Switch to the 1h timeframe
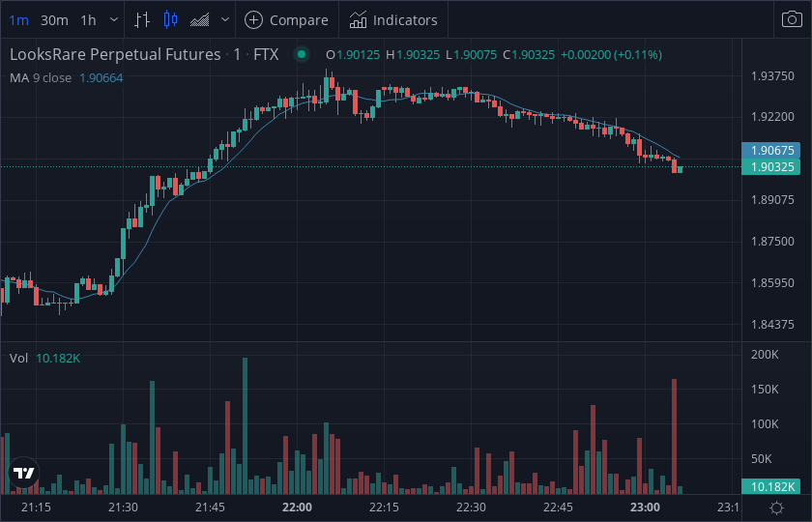The width and height of the screenshot is (812, 522). (x=89, y=20)
